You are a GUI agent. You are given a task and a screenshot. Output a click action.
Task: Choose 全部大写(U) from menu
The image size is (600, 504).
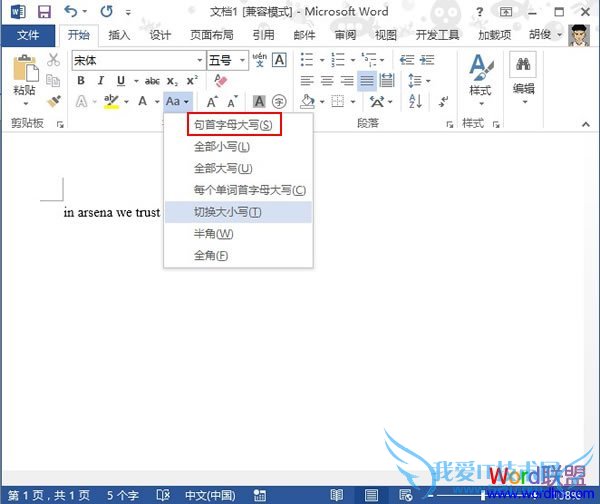click(238, 168)
